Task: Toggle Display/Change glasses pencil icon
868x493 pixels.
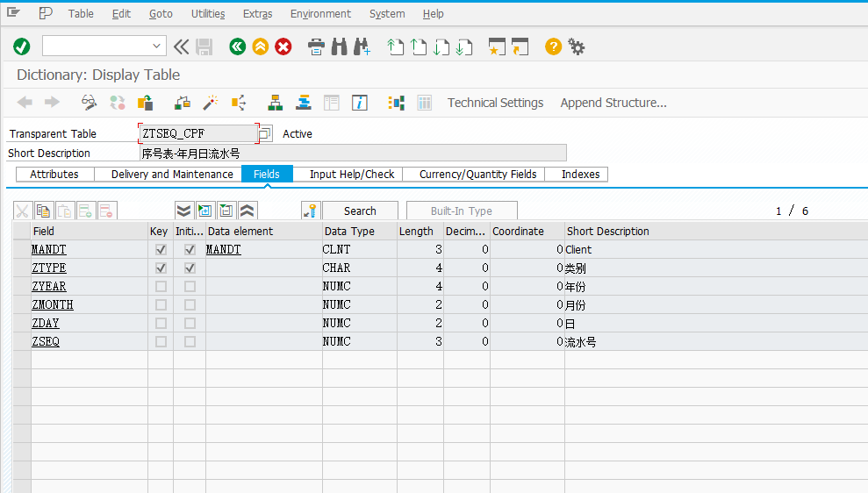Action: click(89, 103)
